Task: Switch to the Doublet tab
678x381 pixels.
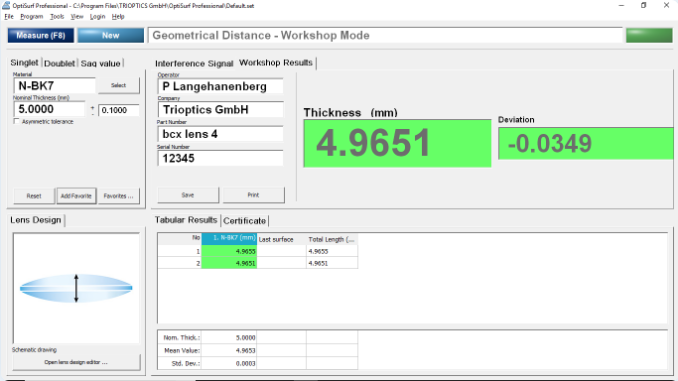Action: (x=60, y=63)
